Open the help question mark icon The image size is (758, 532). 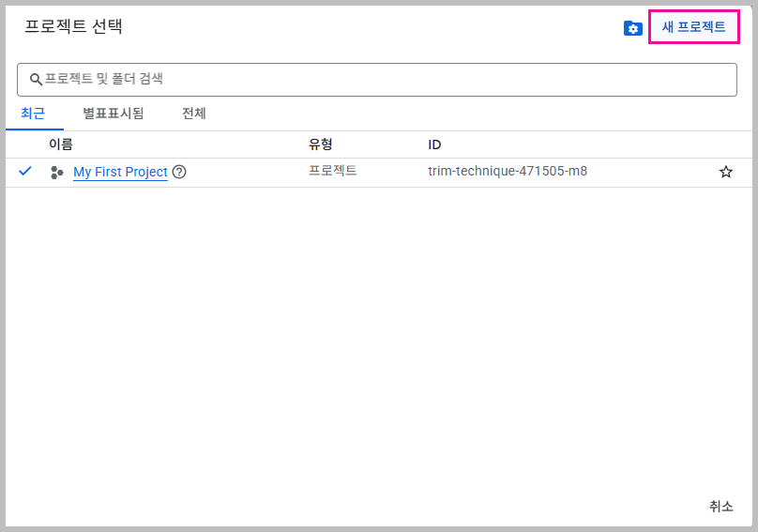pyautogui.click(x=179, y=173)
